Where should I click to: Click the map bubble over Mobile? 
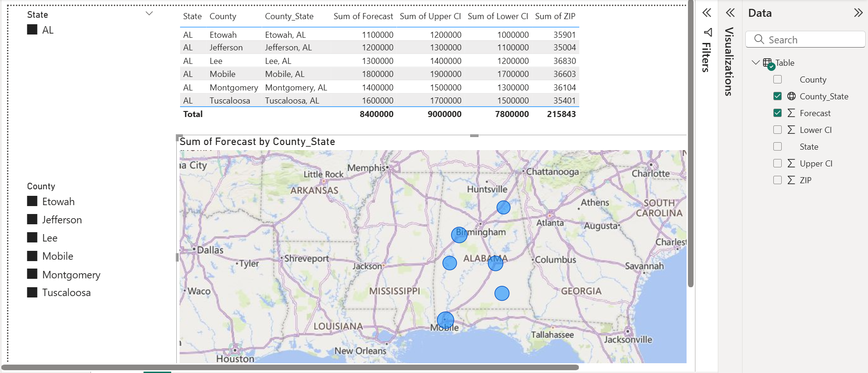[445, 320]
